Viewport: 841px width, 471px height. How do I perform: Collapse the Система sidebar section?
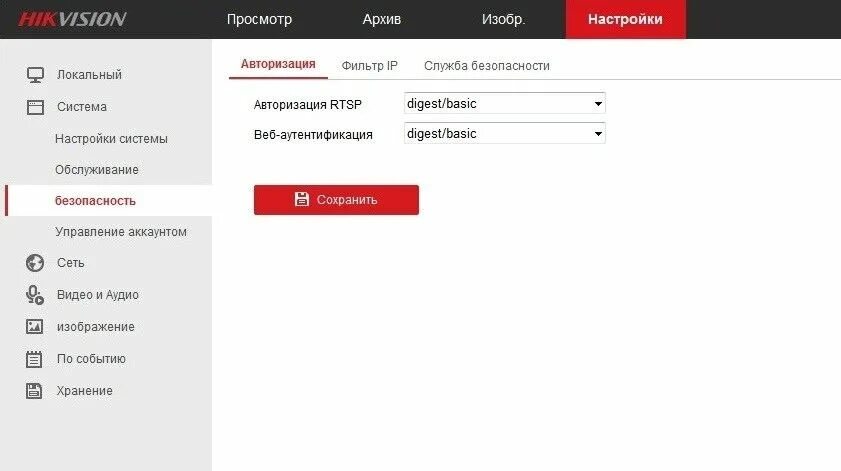pos(82,107)
